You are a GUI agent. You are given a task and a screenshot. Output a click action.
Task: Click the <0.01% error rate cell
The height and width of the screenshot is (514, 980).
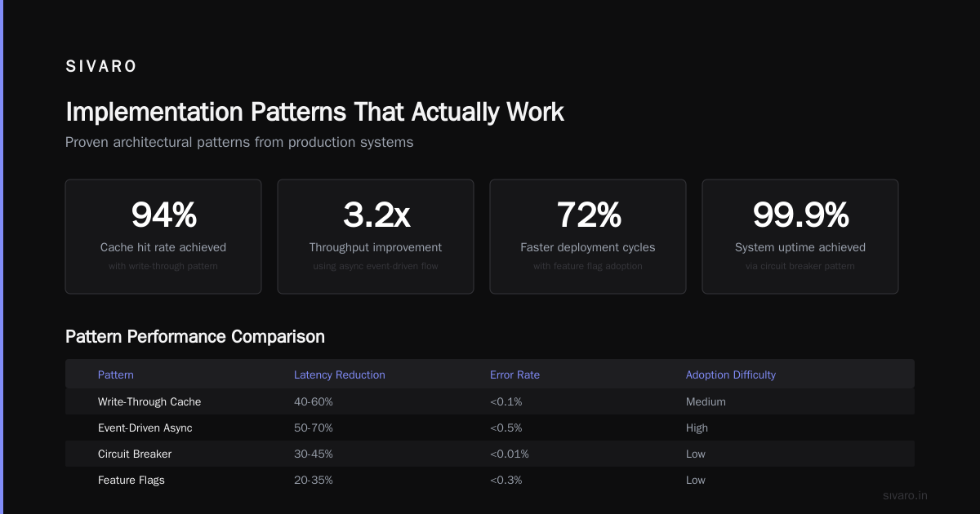click(x=510, y=454)
